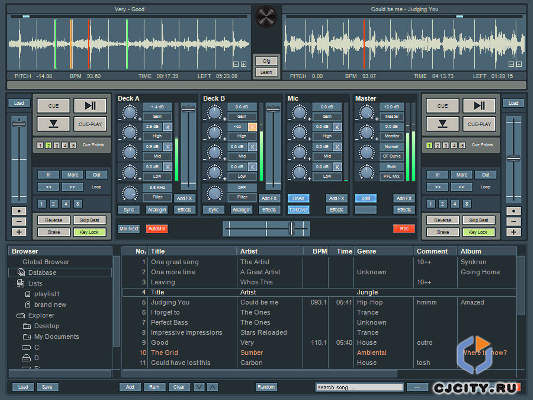Image resolution: width=533 pixels, height=400 pixels.
Task: Click the down-arrow stop button on left deck
Action: pyautogui.click(x=53, y=124)
